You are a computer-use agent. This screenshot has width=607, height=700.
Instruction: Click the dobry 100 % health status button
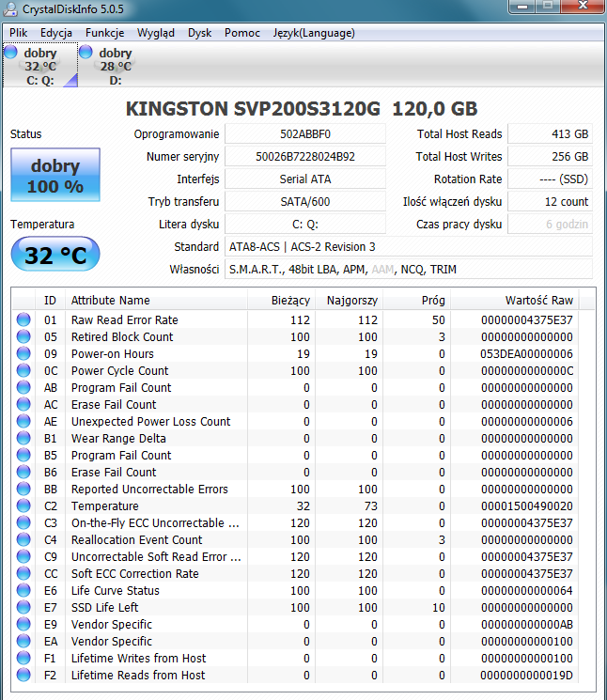point(55,175)
